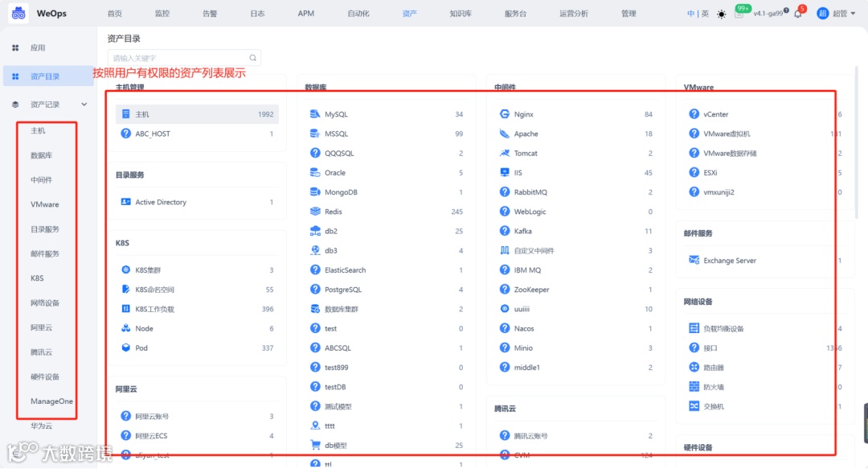Image resolution: width=868 pixels, height=469 pixels.
Task: Open the notification bell
Action: pyautogui.click(x=798, y=14)
